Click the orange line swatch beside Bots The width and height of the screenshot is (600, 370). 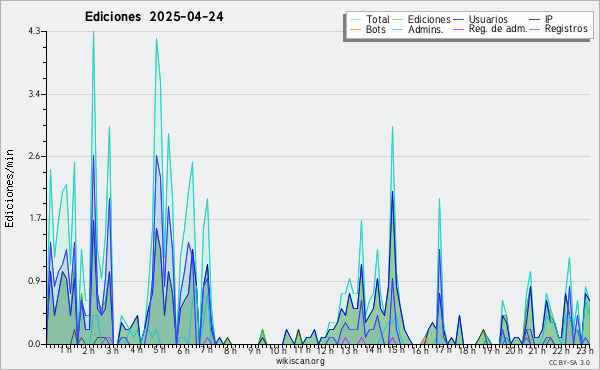(355, 29)
